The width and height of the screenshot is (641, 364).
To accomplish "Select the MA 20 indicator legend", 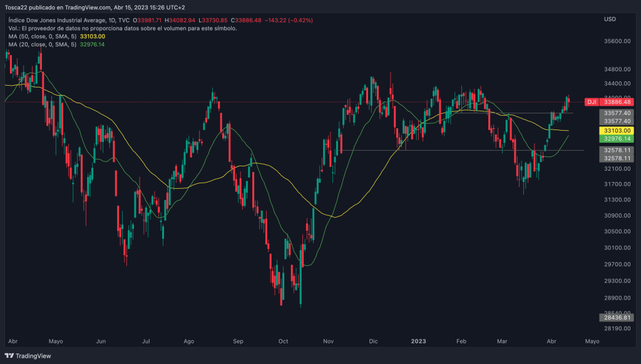I will 43,44.
